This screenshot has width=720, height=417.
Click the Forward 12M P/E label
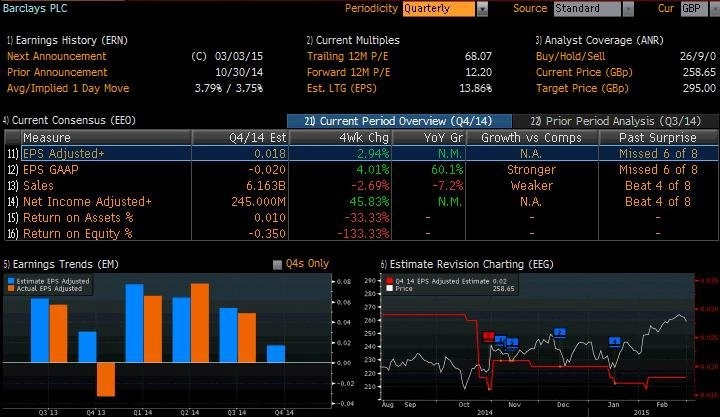349,73
